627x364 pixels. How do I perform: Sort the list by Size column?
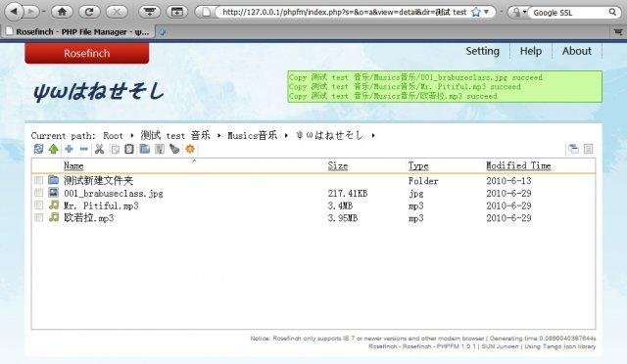(x=337, y=165)
